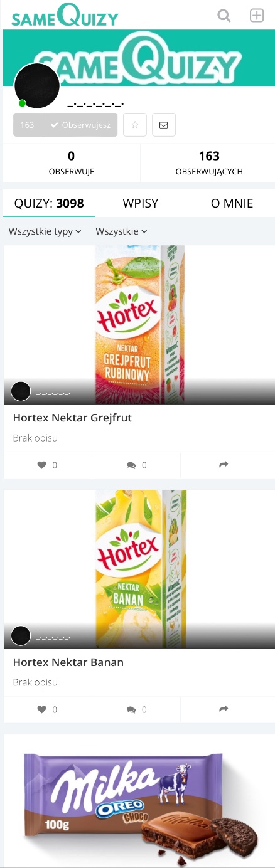This screenshot has width=275, height=868.
Task: Click the add new quiz plus icon
Action: [257, 16]
